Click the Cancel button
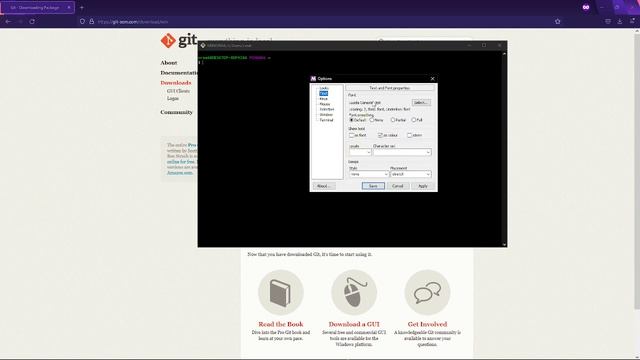 (x=398, y=186)
